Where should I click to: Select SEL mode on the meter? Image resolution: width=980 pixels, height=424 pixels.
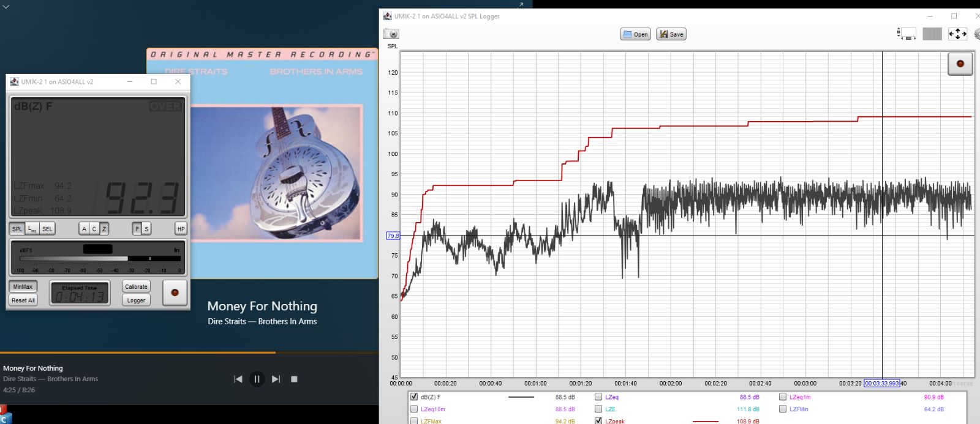click(x=47, y=229)
